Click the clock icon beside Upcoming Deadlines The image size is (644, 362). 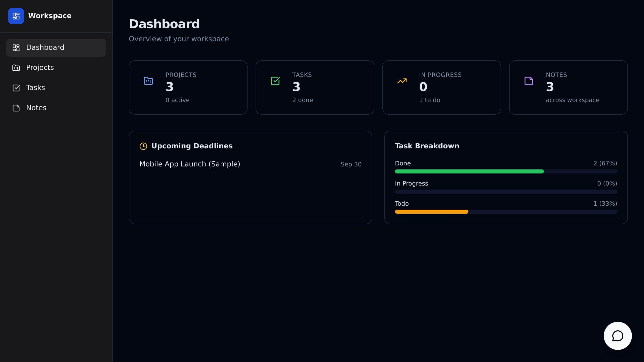tap(143, 146)
